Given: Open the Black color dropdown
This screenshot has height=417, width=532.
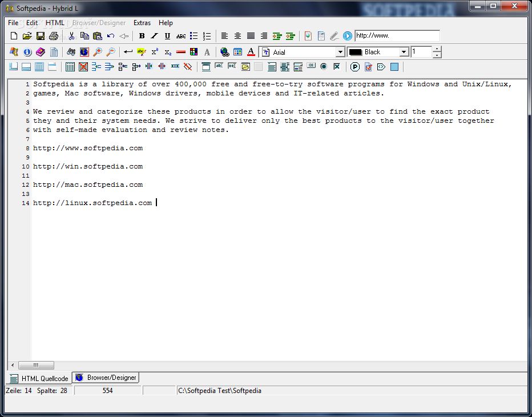Looking at the screenshot, I should click(x=404, y=52).
